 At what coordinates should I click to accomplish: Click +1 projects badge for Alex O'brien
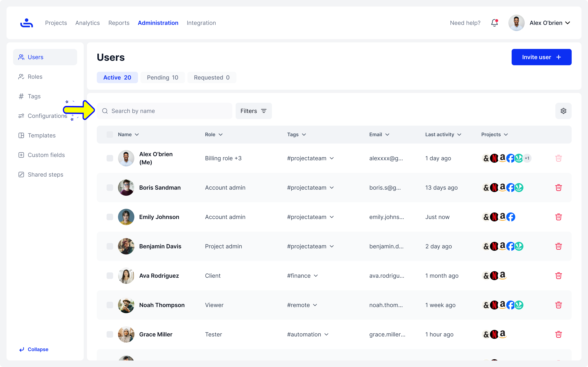tap(527, 158)
